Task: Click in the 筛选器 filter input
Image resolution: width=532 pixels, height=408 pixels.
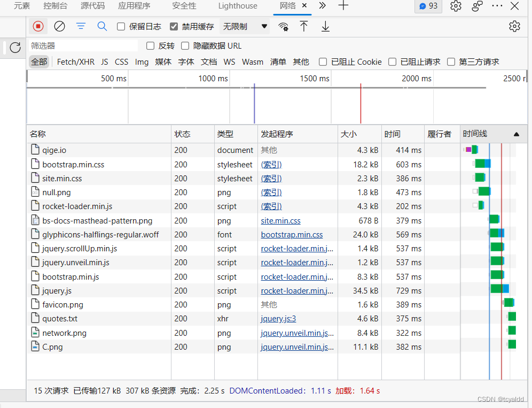Action: pos(83,45)
